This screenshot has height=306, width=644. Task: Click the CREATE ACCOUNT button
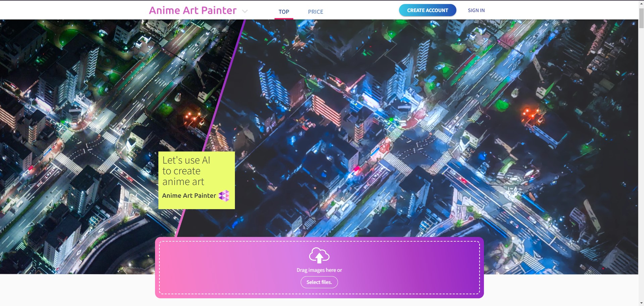click(x=428, y=10)
